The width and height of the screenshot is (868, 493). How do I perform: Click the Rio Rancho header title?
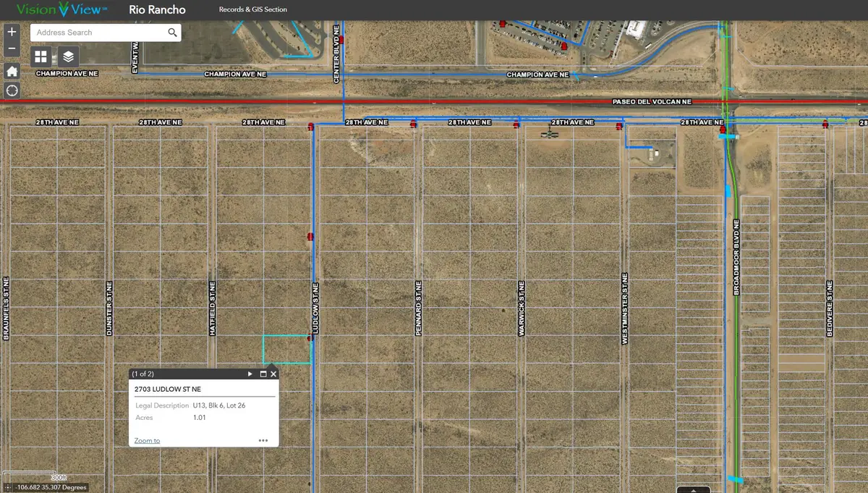[x=157, y=9]
